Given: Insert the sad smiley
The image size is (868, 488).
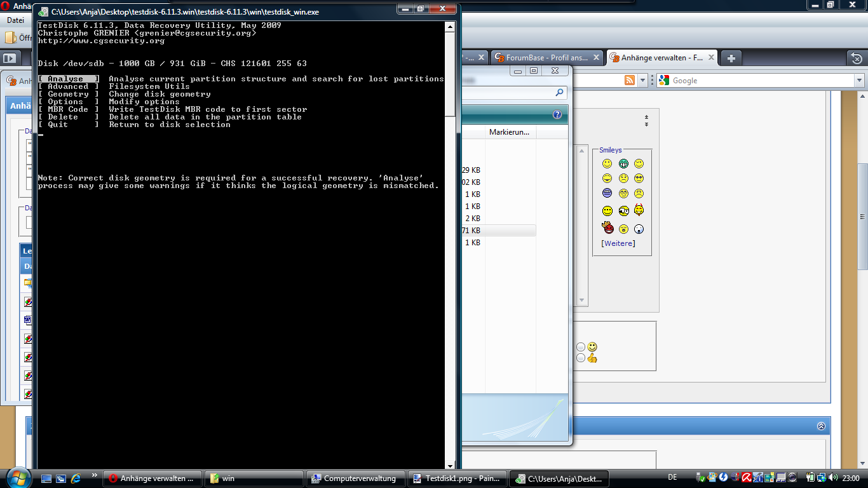Looking at the screenshot, I should pos(623,179).
